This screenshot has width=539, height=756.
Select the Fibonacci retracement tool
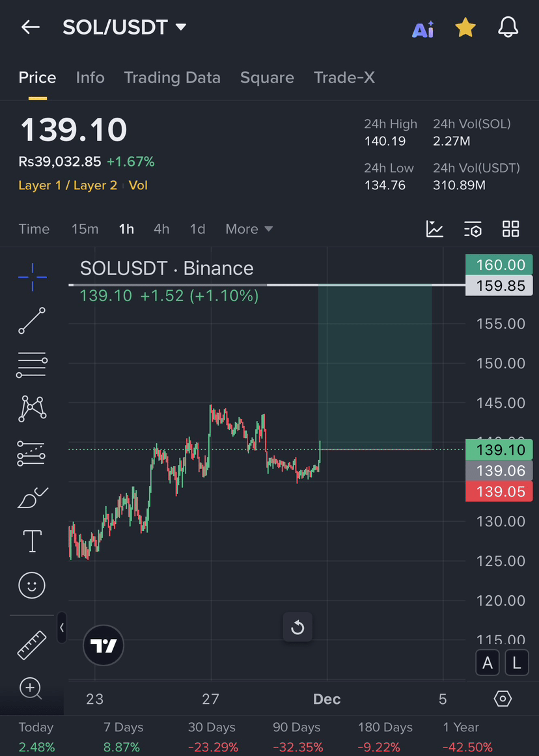coord(32,364)
